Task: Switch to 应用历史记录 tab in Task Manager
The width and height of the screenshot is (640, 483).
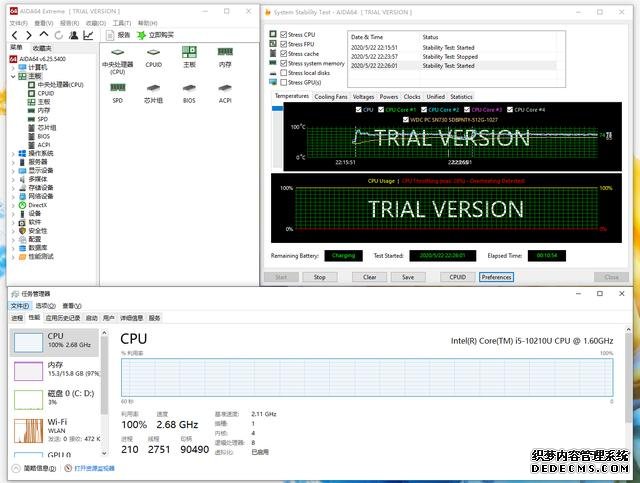Action: 63,318
